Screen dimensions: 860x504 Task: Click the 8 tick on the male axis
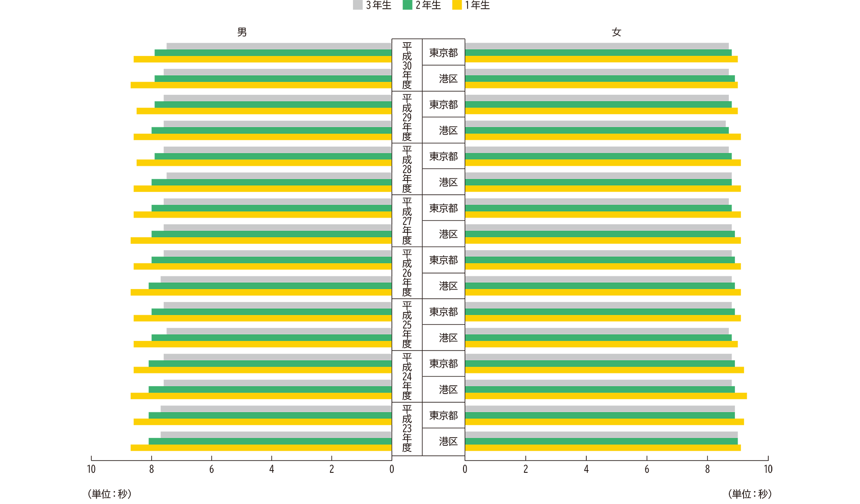point(152,469)
